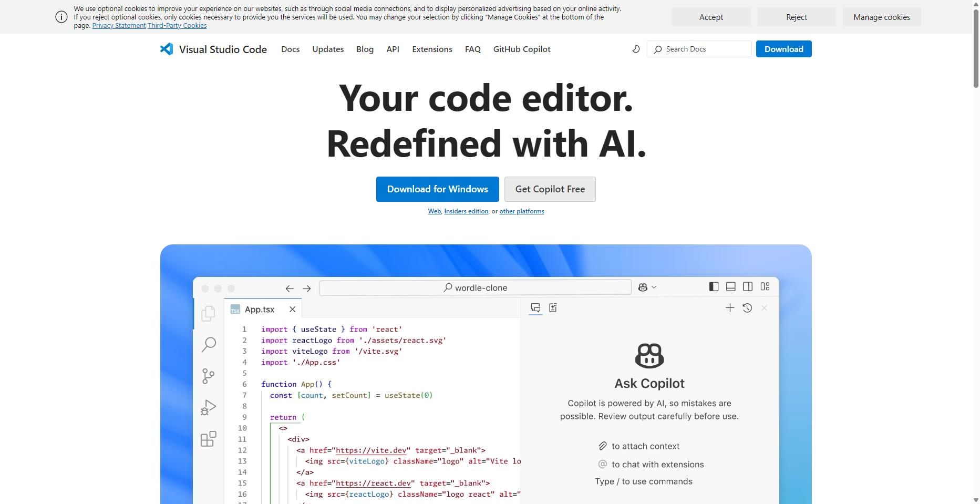This screenshot has width=980, height=504.
Task: Click the Search Docs input field
Action: tap(699, 49)
